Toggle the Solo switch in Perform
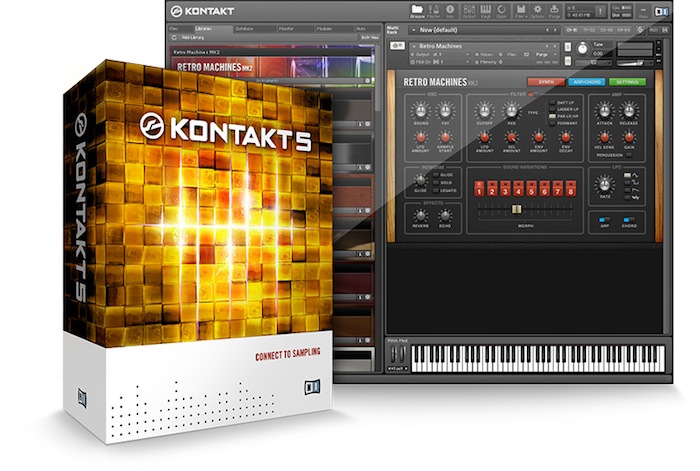 (x=435, y=183)
